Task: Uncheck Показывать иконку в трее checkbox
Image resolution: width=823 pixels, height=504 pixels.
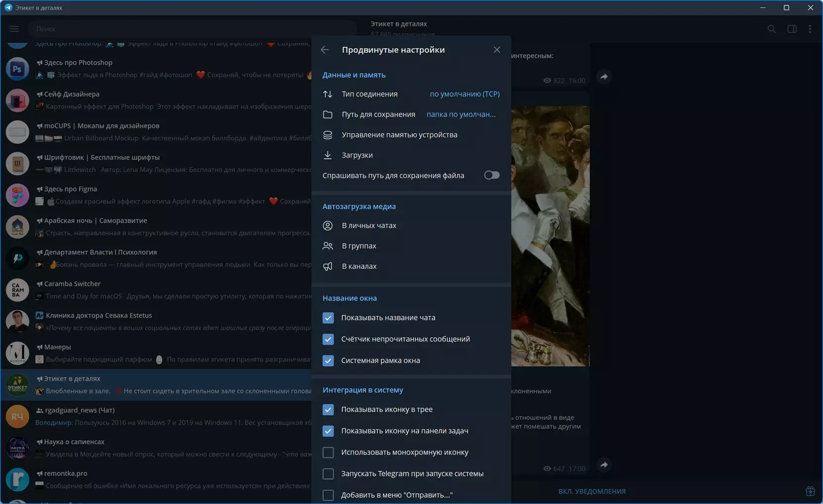Action: [x=328, y=410]
